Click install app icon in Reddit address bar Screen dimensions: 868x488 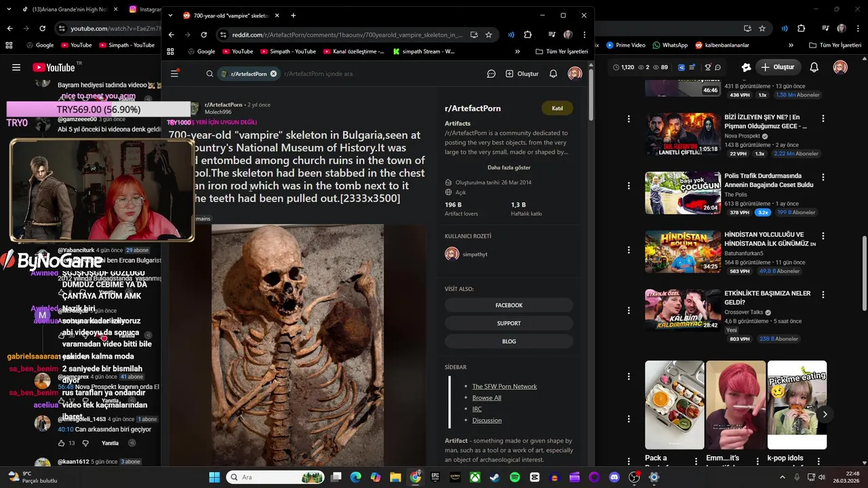click(x=474, y=35)
